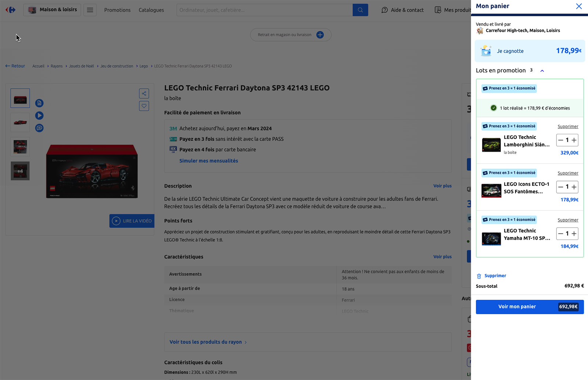Click the Voir mon panier button

530,307
